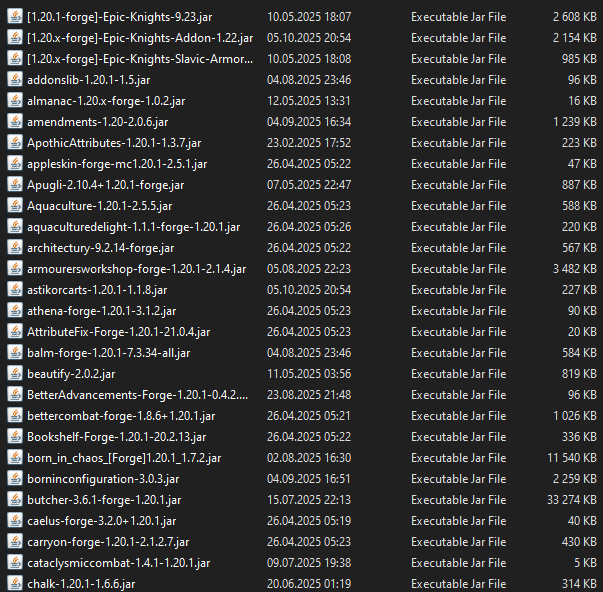603x592 pixels.
Task: Select file caelus-forge-3.2.0+1.20.1.jar
Action: point(102,521)
